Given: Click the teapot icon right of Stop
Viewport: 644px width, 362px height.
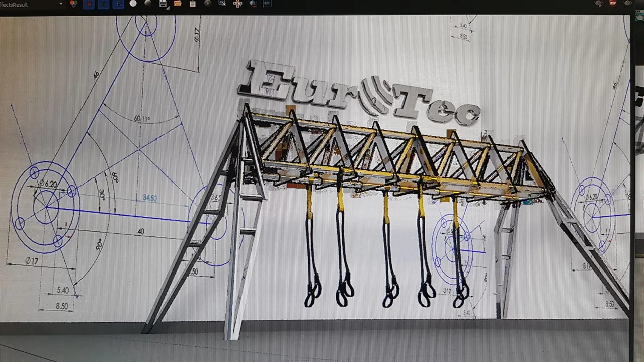Looking at the screenshot, I should click(x=627, y=3).
